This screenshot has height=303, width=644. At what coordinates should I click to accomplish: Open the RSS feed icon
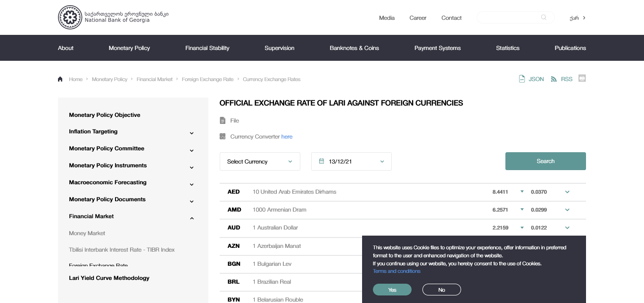[x=554, y=79]
